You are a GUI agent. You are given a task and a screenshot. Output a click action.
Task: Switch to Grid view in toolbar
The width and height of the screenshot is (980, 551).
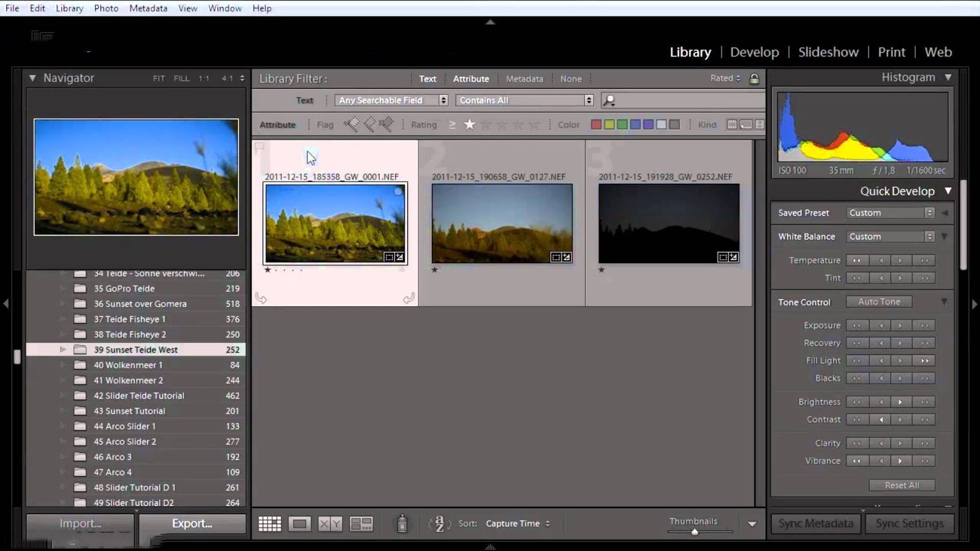(269, 523)
